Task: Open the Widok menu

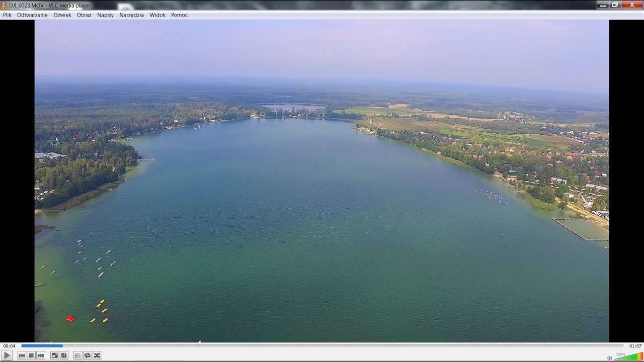Action: (157, 15)
